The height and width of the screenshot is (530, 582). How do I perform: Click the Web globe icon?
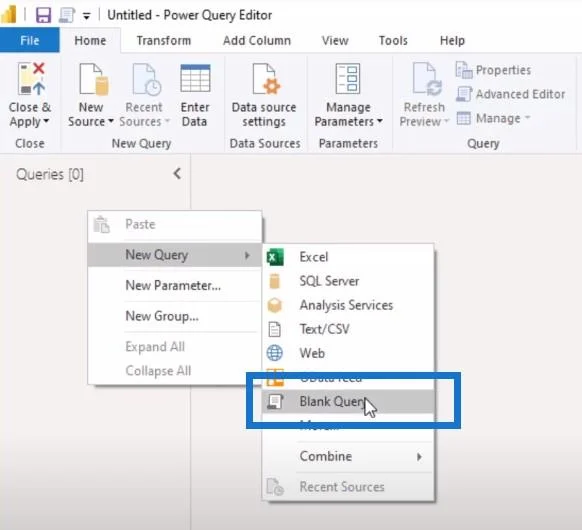tap(275, 353)
